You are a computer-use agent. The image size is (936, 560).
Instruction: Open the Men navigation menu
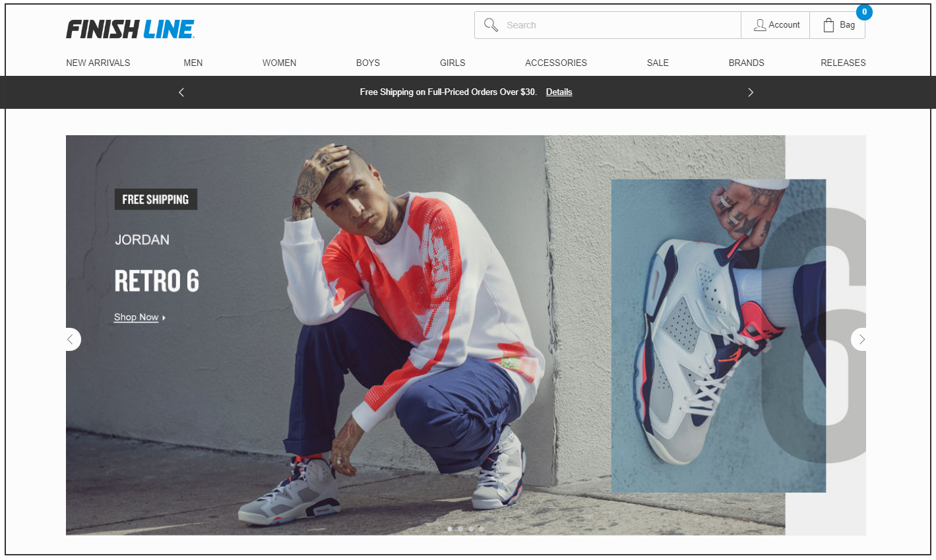click(x=193, y=63)
